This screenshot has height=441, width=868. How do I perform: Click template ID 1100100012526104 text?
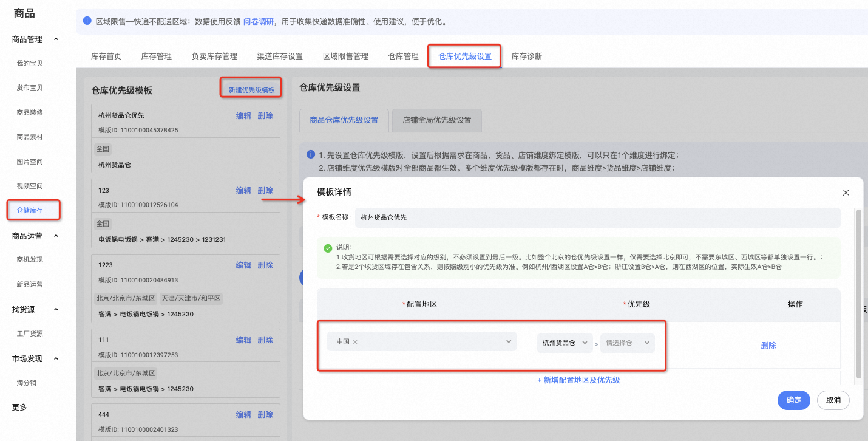(138, 205)
